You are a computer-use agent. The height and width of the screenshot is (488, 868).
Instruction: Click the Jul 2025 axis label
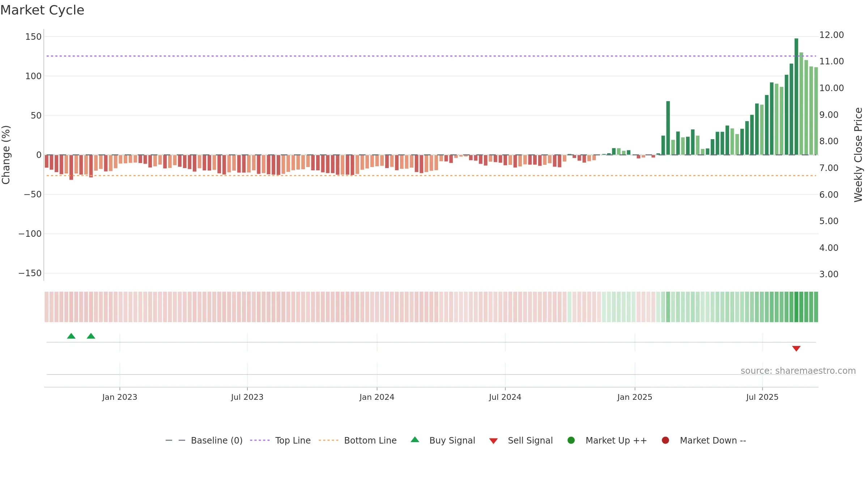click(x=762, y=397)
